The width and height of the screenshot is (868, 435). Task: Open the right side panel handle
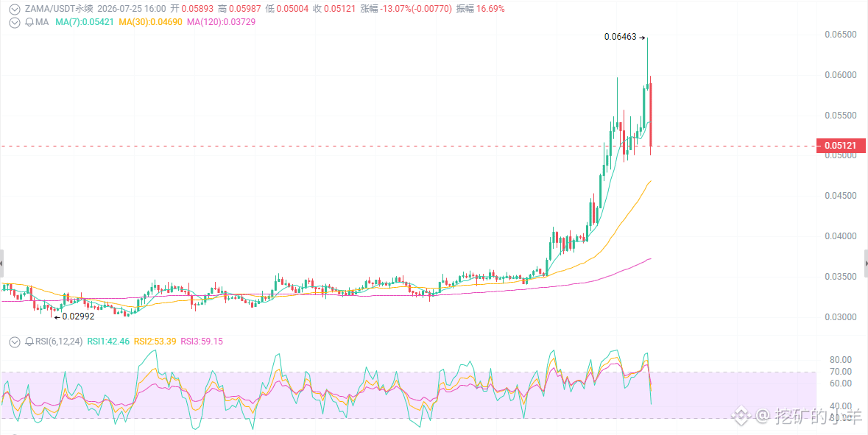(x=866, y=264)
